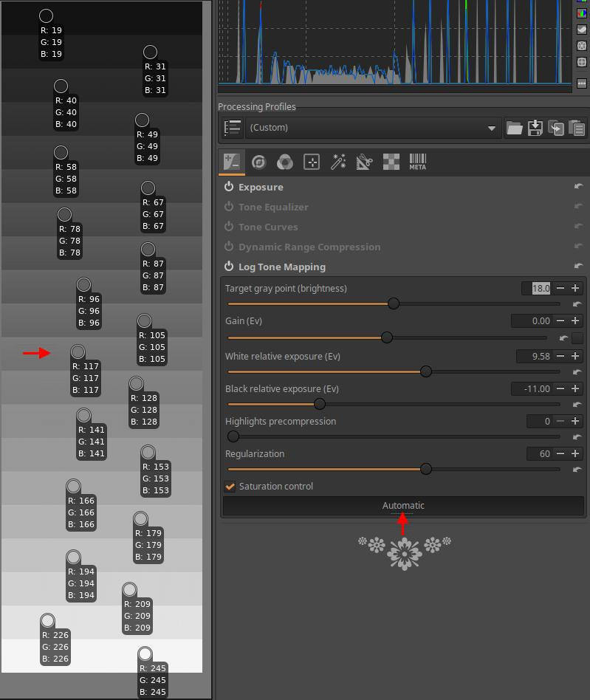The width and height of the screenshot is (590, 700).
Task: Save the current processing profile
Action: tap(535, 128)
